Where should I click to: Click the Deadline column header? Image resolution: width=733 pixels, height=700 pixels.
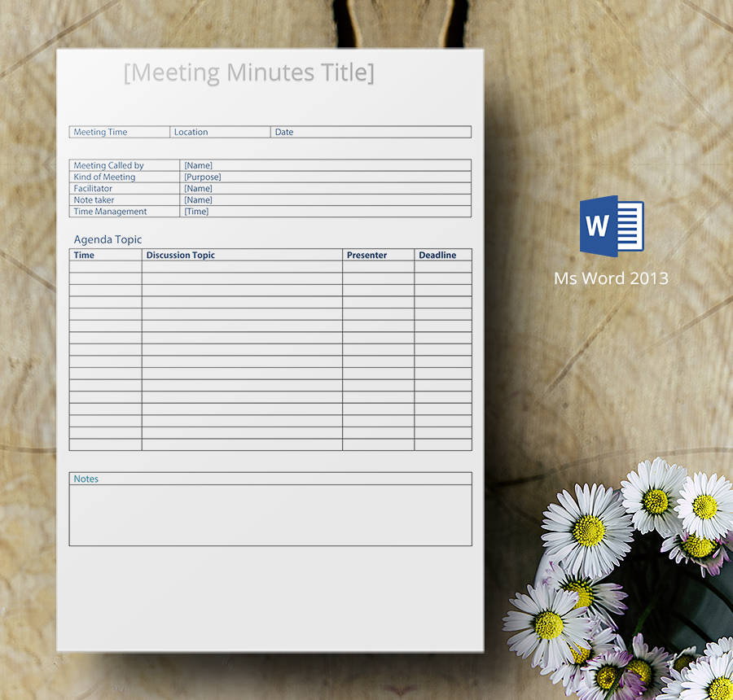[437, 255]
